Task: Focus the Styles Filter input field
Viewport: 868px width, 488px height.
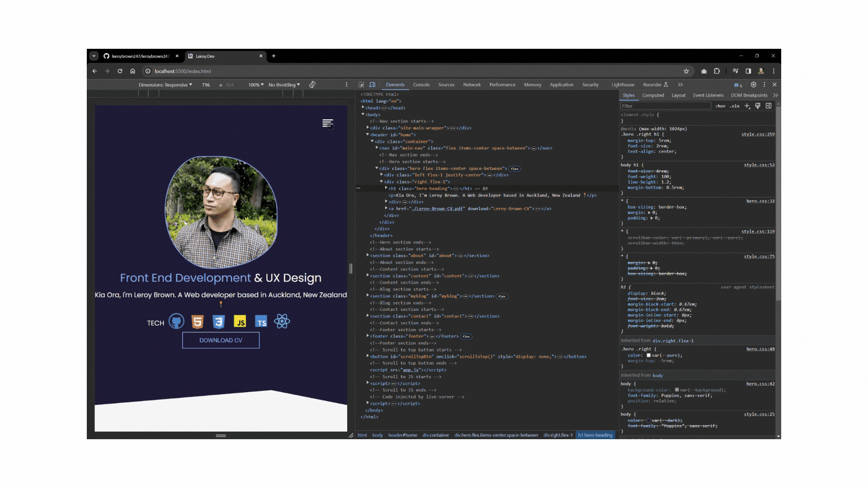Action: [665, 106]
